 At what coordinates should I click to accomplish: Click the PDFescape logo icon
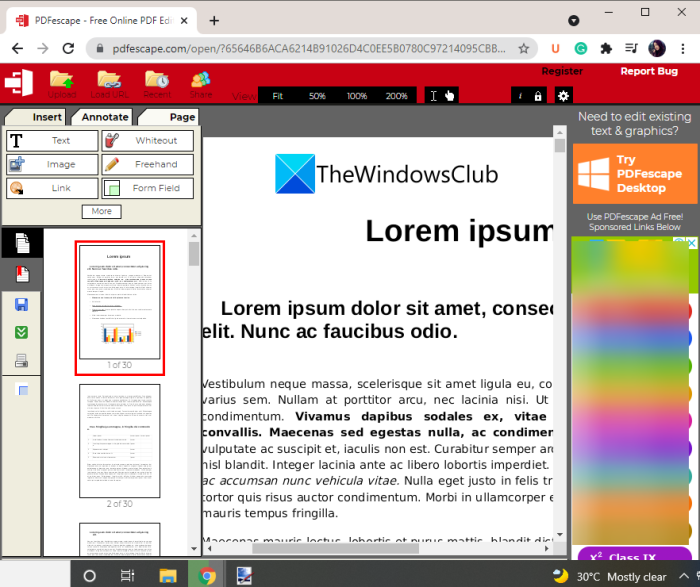point(19,83)
